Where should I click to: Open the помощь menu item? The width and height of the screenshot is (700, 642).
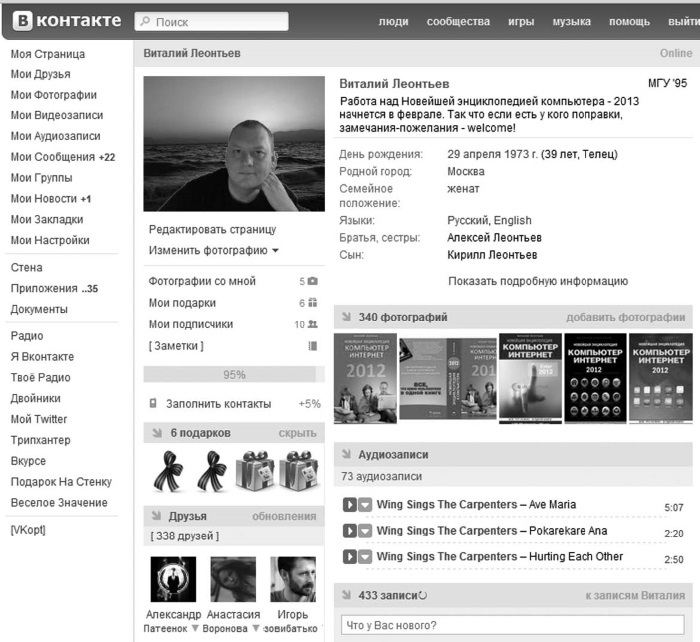629,21
